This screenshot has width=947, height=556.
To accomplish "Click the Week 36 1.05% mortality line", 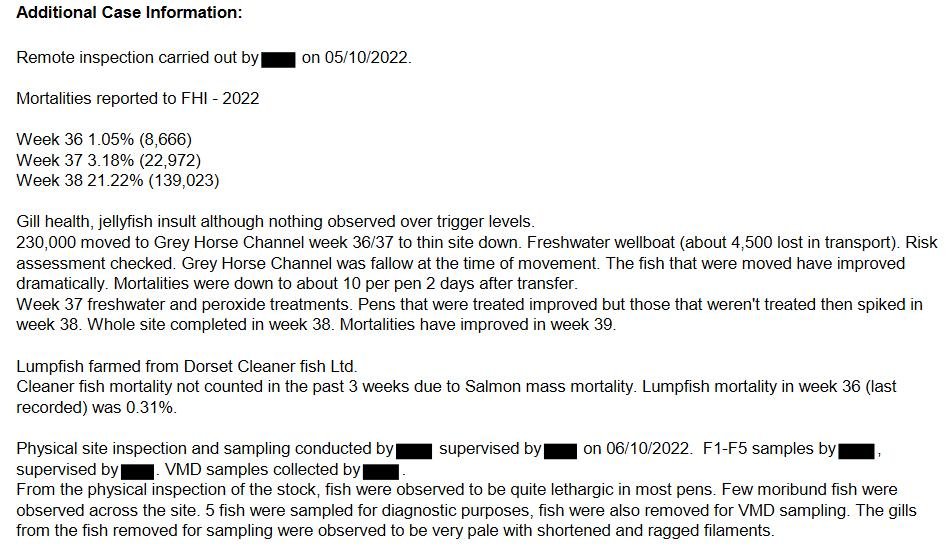I will [x=104, y=139].
